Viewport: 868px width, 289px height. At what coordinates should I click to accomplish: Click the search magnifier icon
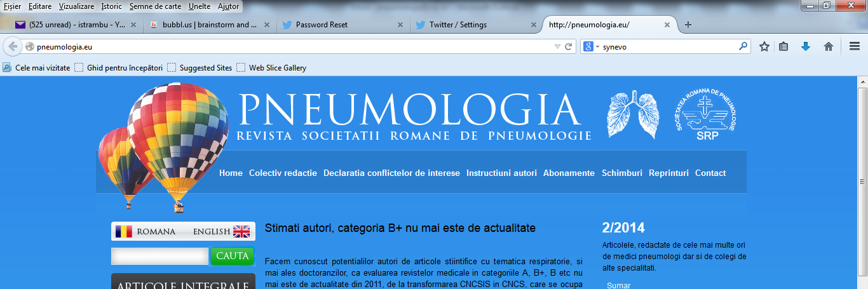point(743,46)
